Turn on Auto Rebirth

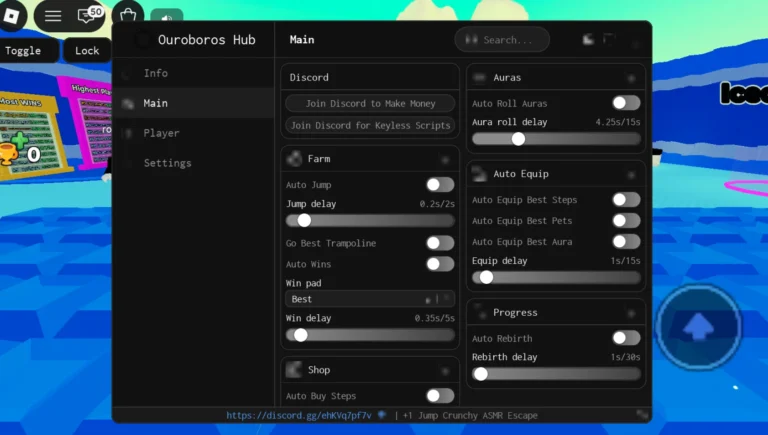pos(626,338)
